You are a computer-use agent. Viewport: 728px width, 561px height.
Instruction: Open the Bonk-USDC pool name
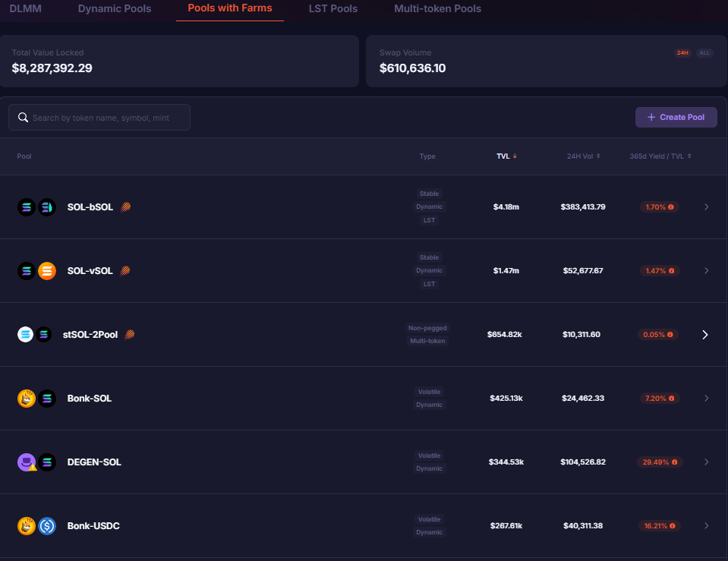tap(93, 526)
